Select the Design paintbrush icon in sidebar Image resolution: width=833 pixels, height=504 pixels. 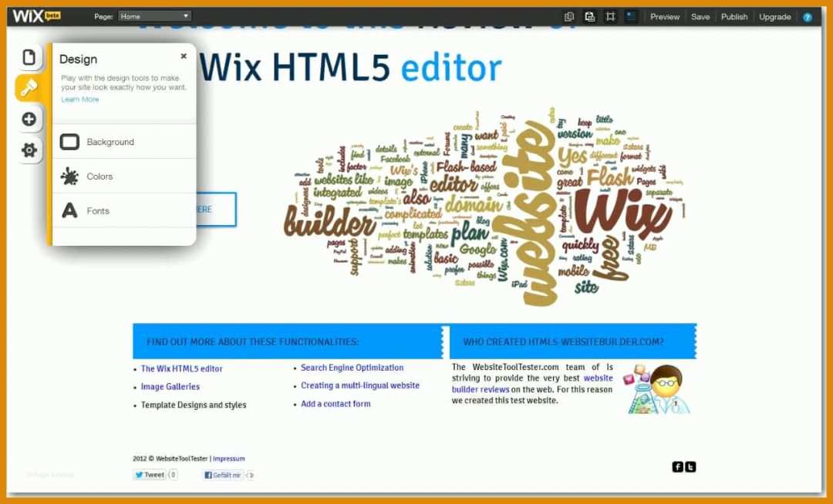pos(29,88)
